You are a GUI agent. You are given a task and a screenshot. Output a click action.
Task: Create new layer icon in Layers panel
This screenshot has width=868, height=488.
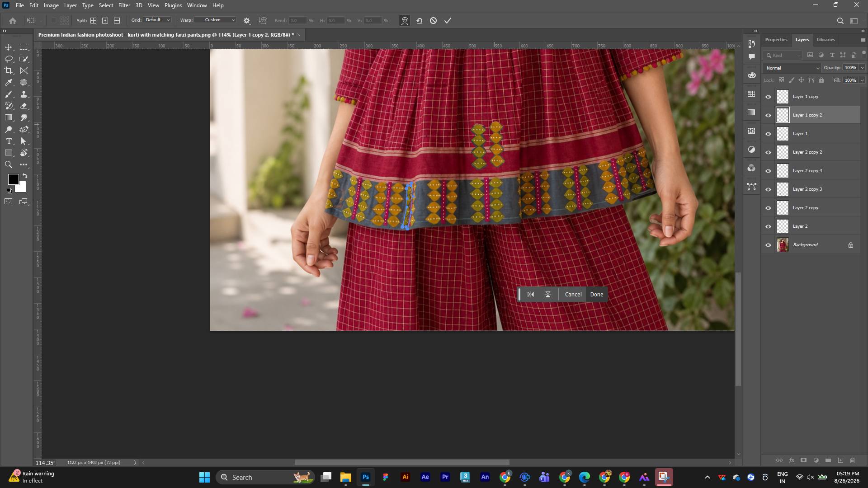click(840, 460)
